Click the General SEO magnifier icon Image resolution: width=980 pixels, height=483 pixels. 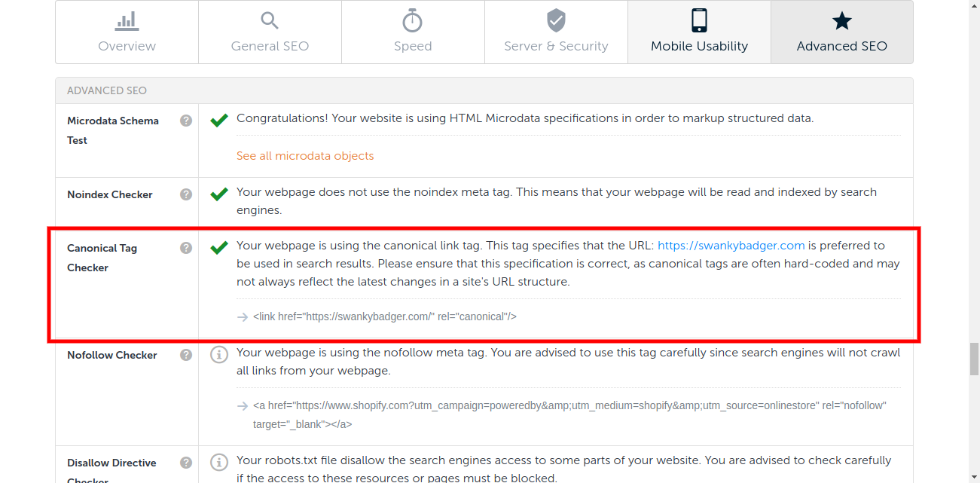(x=270, y=21)
